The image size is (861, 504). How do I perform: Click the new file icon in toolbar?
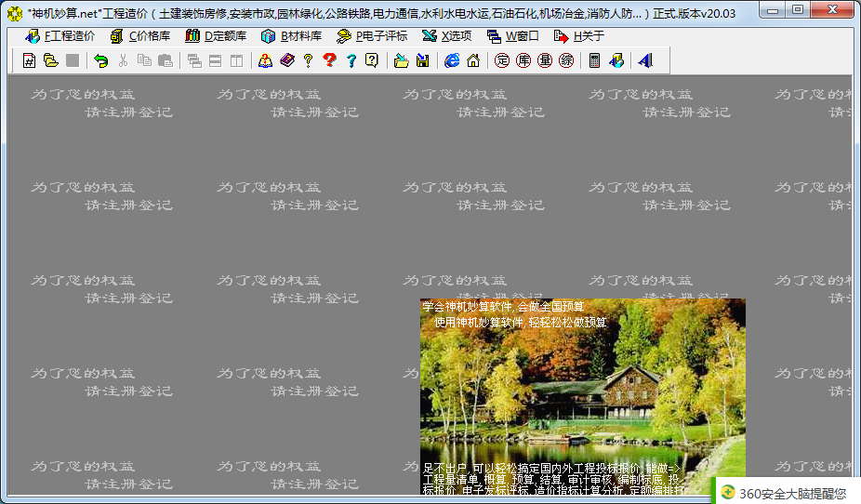tap(29, 61)
